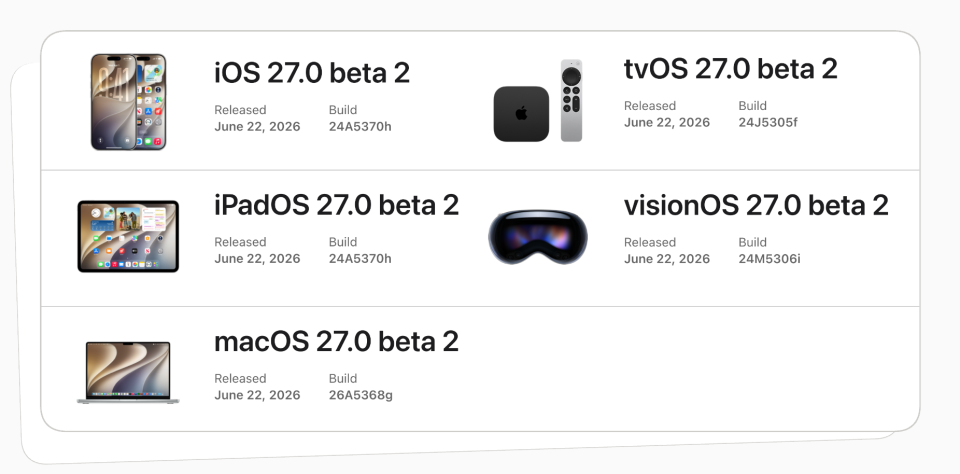Click the visionOS Build label

pos(752,242)
